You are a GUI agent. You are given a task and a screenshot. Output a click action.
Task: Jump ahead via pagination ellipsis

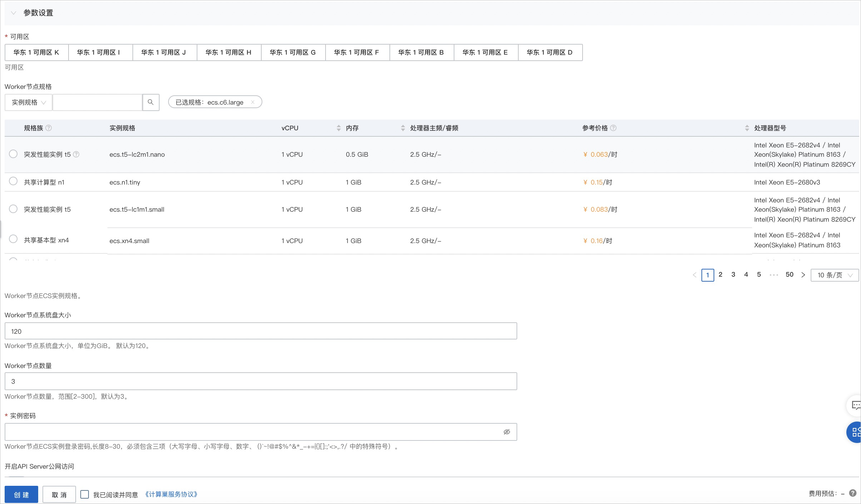click(x=774, y=275)
